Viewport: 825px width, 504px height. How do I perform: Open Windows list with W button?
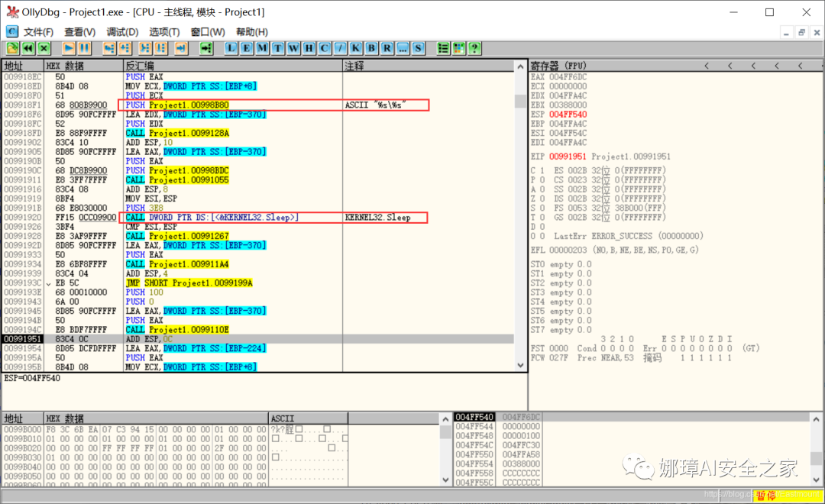[293, 48]
